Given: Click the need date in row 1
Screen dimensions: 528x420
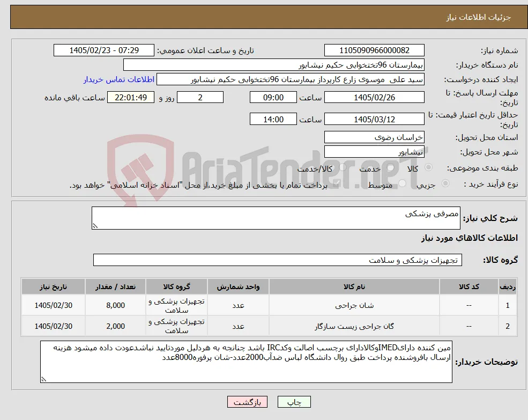Looking at the screenshot, I should (x=53, y=305).
